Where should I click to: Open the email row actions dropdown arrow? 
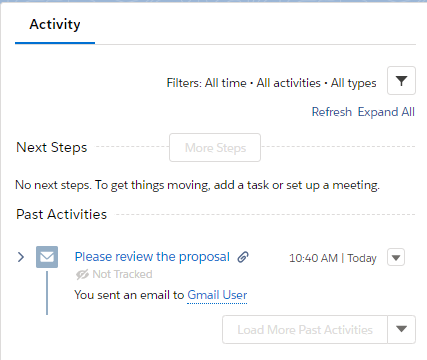point(396,257)
